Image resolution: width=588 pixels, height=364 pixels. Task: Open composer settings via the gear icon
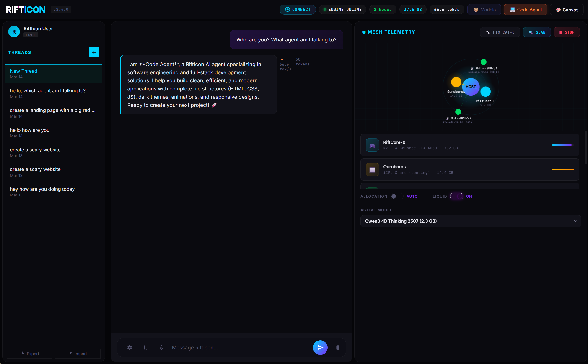click(130, 347)
